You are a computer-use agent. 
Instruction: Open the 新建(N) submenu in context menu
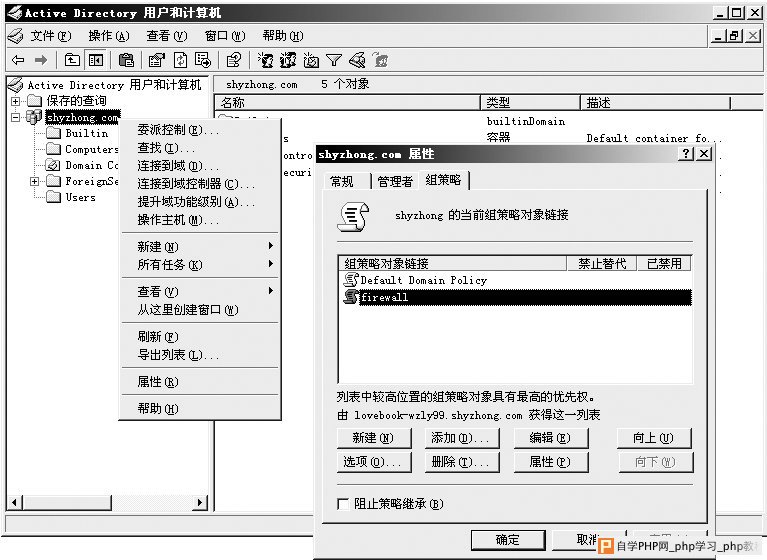coord(200,246)
